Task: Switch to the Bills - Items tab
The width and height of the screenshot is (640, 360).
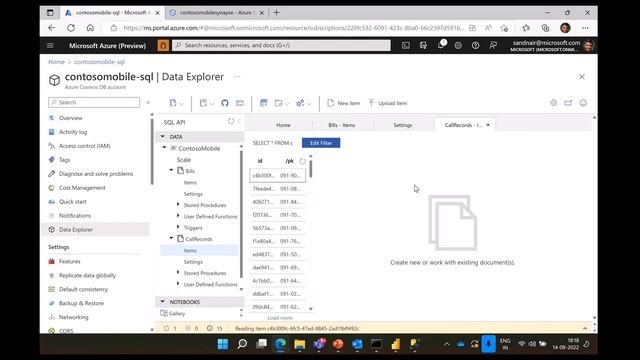Action: (x=342, y=125)
